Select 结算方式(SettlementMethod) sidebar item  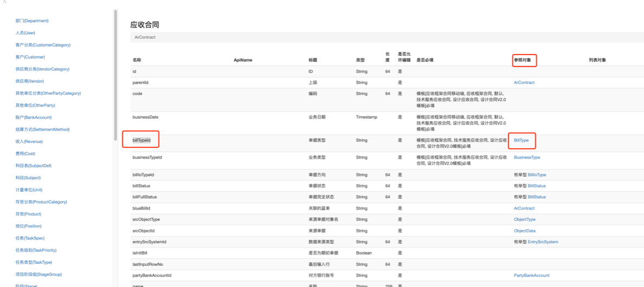[42, 129]
